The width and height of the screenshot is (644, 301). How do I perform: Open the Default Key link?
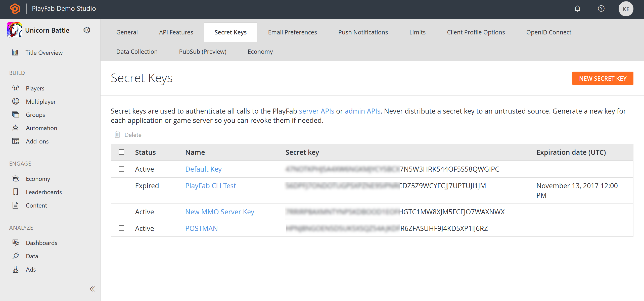pyautogui.click(x=203, y=169)
